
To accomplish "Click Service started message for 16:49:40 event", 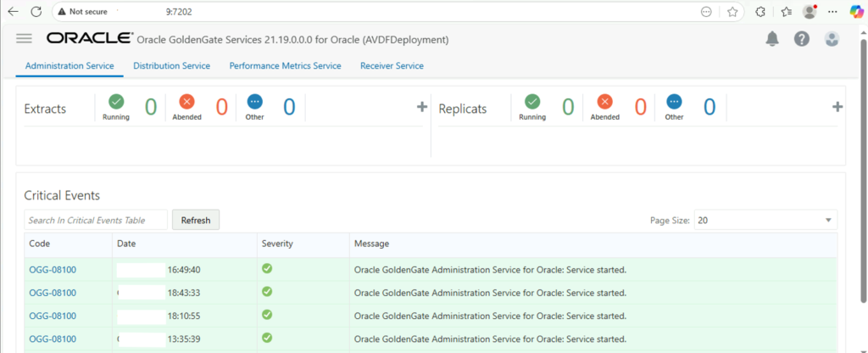I will pyautogui.click(x=490, y=270).
